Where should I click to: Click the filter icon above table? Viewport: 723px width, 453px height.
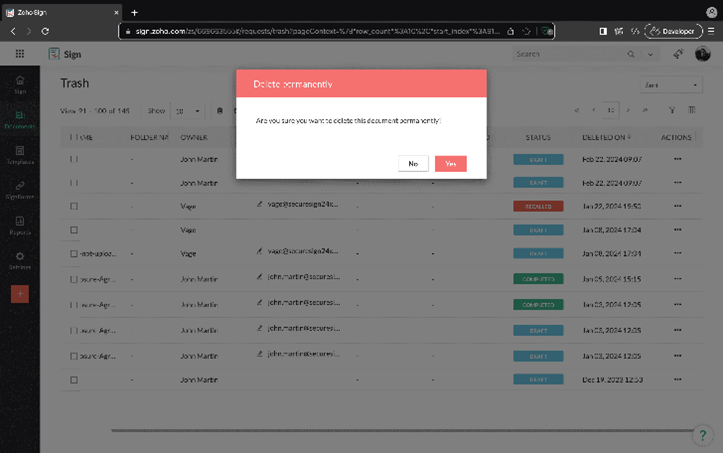tap(672, 111)
